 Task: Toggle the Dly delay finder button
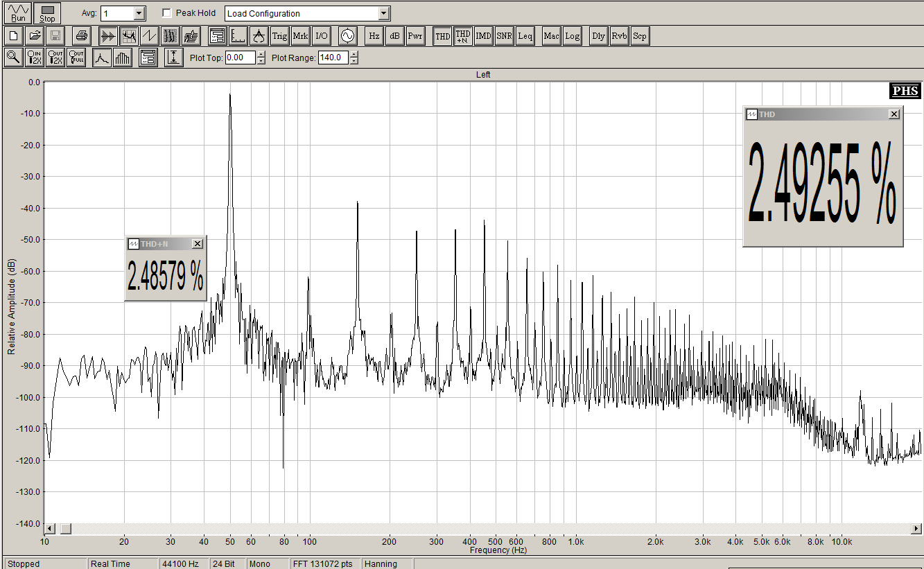[x=599, y=36]
